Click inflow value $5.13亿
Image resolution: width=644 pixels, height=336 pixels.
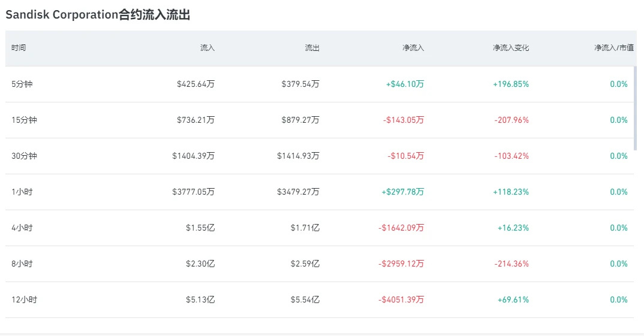coord(200,299)
